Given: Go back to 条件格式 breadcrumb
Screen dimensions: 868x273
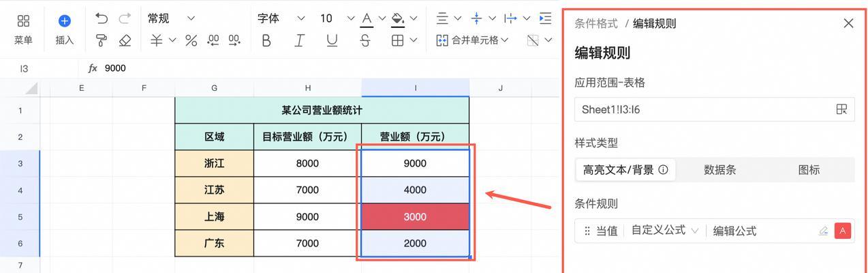Looking at the screenshot, I should (x=596, y=23).
